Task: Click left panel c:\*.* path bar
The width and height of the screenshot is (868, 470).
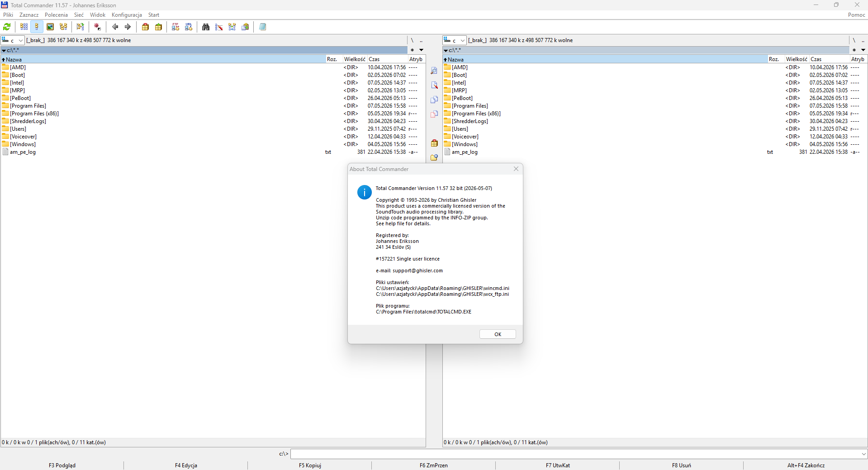Action: click(x=204, y=50)
